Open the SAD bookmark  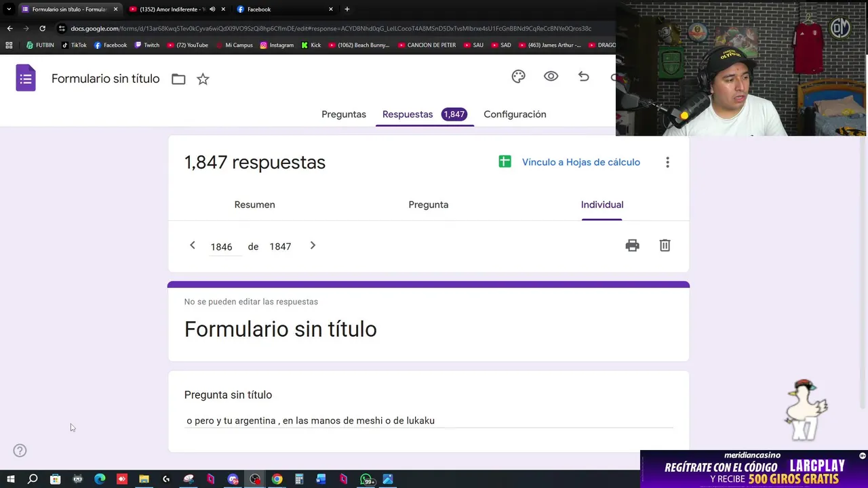[500, 45]
